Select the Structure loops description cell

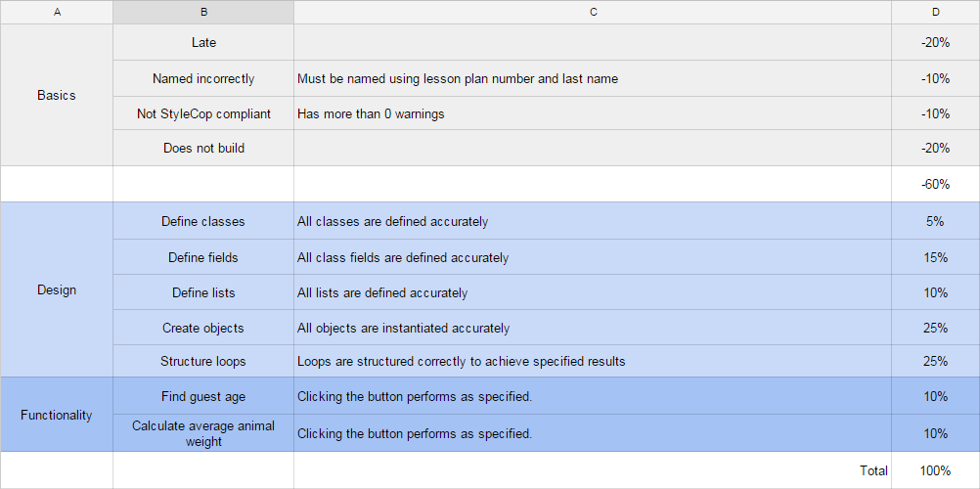593,361
